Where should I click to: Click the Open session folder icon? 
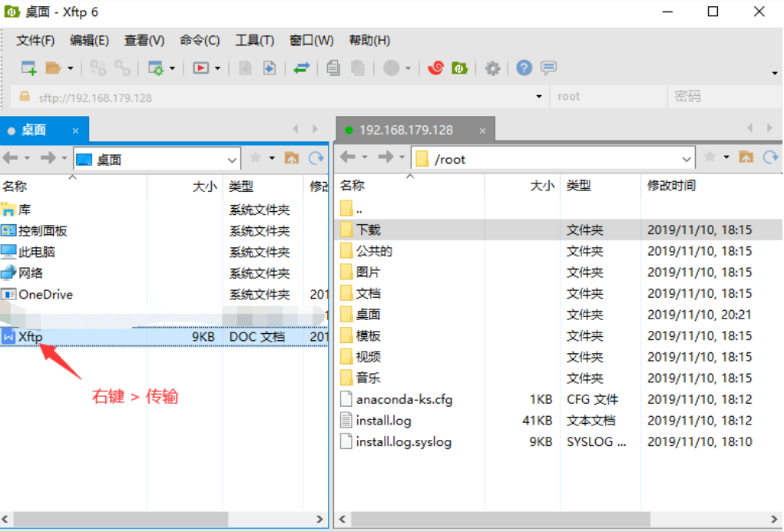pyautogui.click(x=52, y=68)
